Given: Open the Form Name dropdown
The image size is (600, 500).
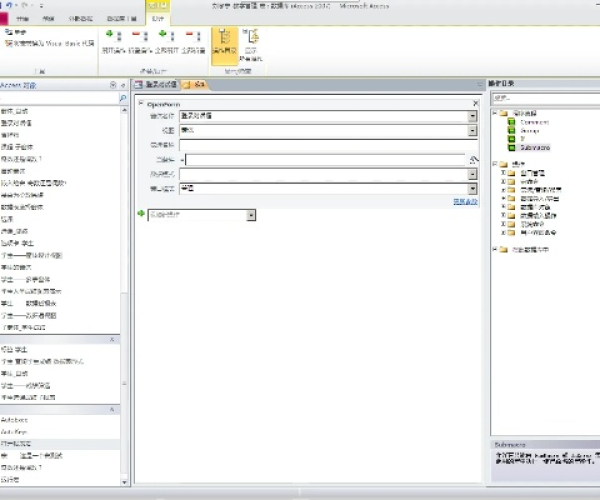Looking at the screenshot, I should 472,117.
